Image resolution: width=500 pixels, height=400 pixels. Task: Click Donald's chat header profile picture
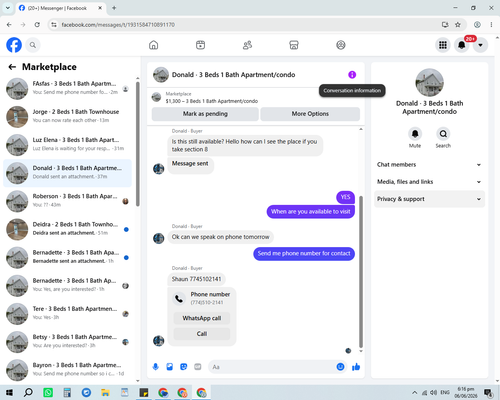(x=161, y=75)
